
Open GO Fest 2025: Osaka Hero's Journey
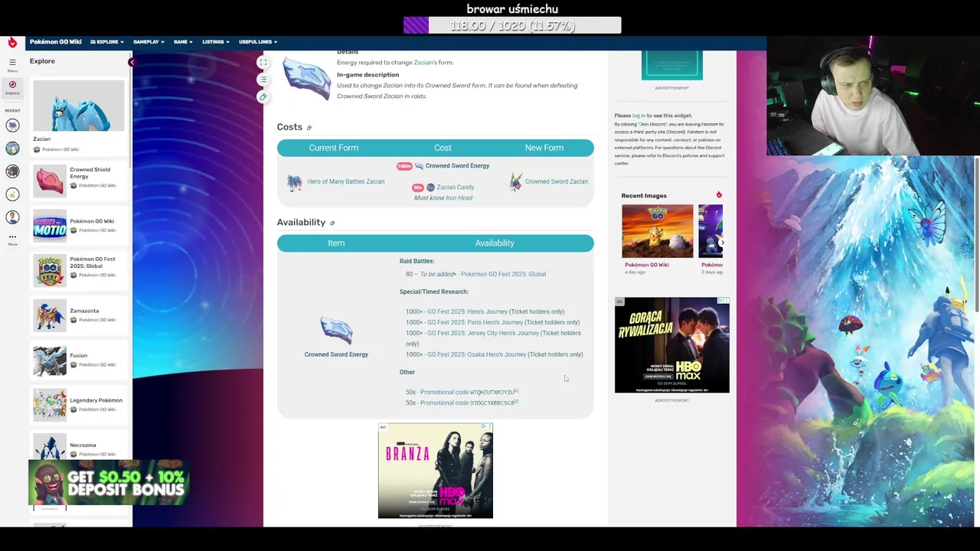click(476, 354)
